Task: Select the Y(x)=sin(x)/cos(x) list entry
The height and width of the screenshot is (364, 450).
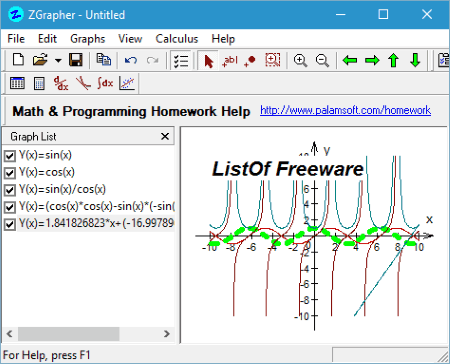Action: click(x=62, y=189)
